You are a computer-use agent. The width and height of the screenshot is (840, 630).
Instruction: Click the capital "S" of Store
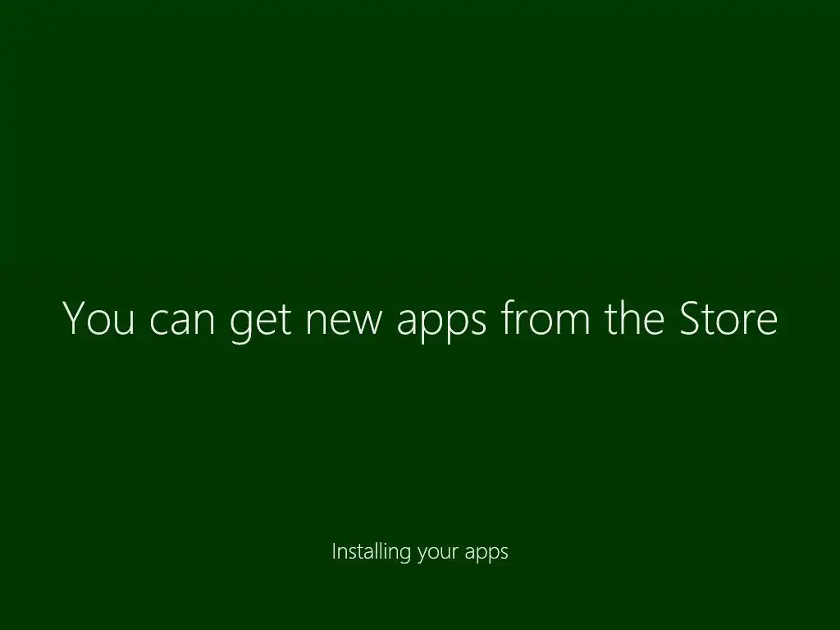click(691, 318)
